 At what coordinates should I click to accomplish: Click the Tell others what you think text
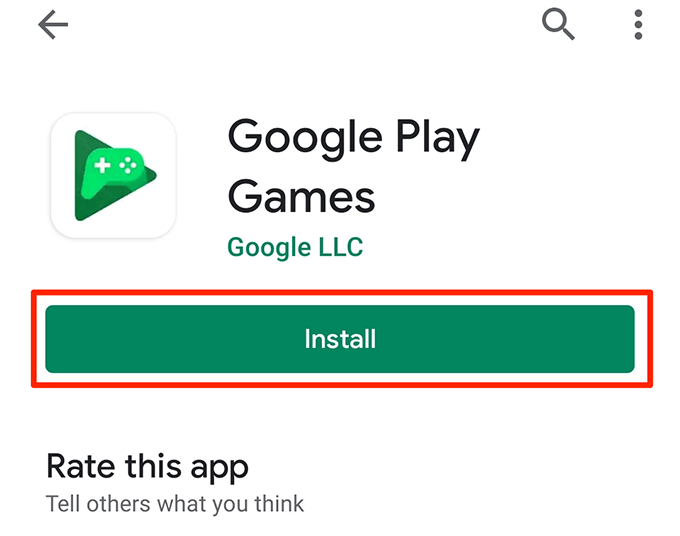pos(175,504)
